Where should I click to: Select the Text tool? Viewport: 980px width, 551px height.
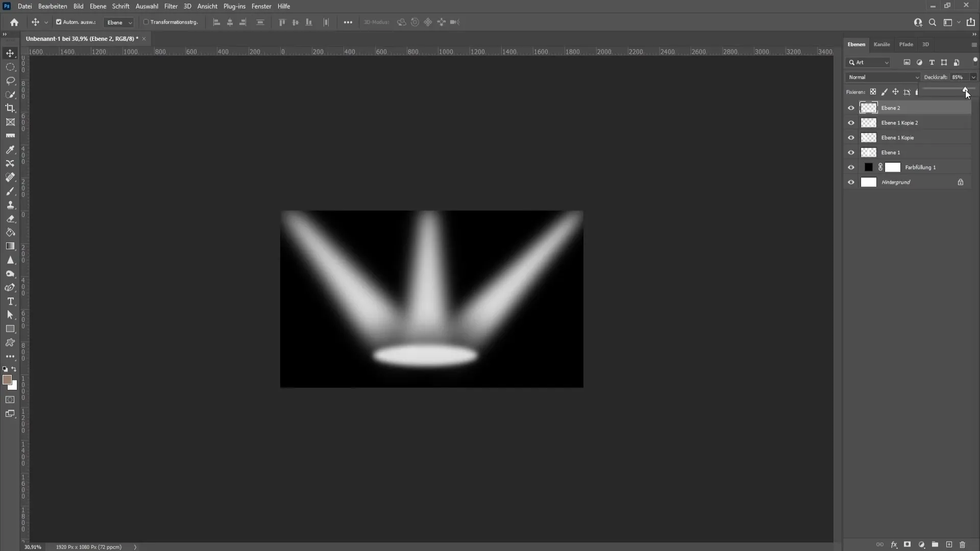pos(10,300)
